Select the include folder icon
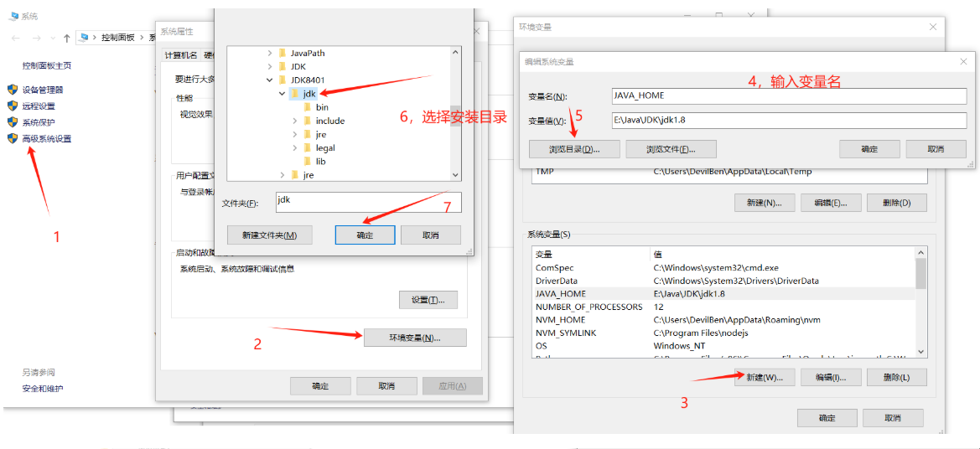The height and width of the screenshot is (449, 980). pyautogui.click(x=307, y=121)
